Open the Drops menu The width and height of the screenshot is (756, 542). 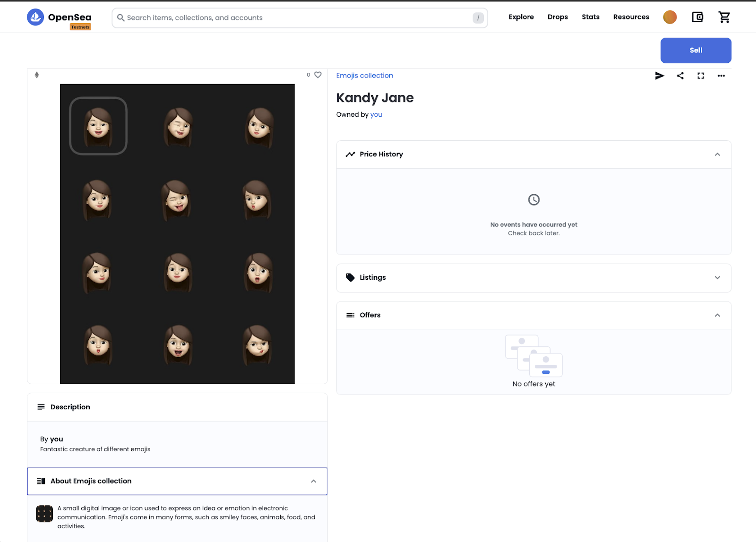pyautogui.click(x=558, y=17)
